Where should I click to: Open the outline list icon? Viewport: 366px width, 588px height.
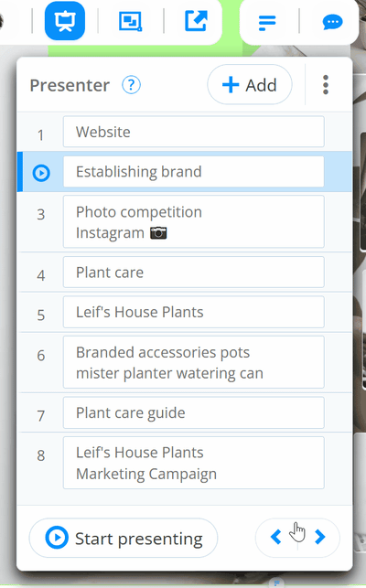point(267,23)
